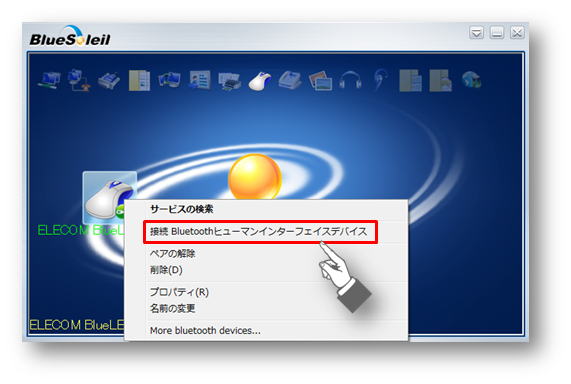Screen dimensions: 571x384
Task: Click the orange local device sun ball
Action: coord(255,177)
